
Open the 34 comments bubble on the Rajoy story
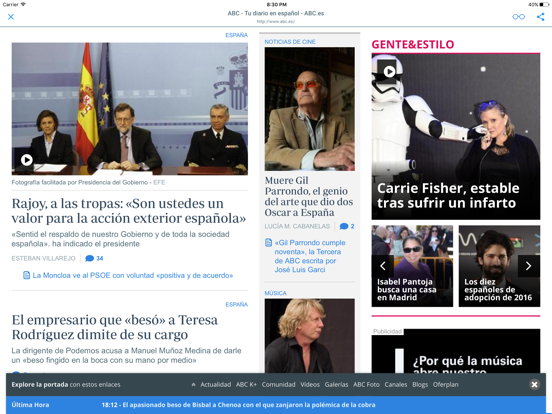[94, 258]
